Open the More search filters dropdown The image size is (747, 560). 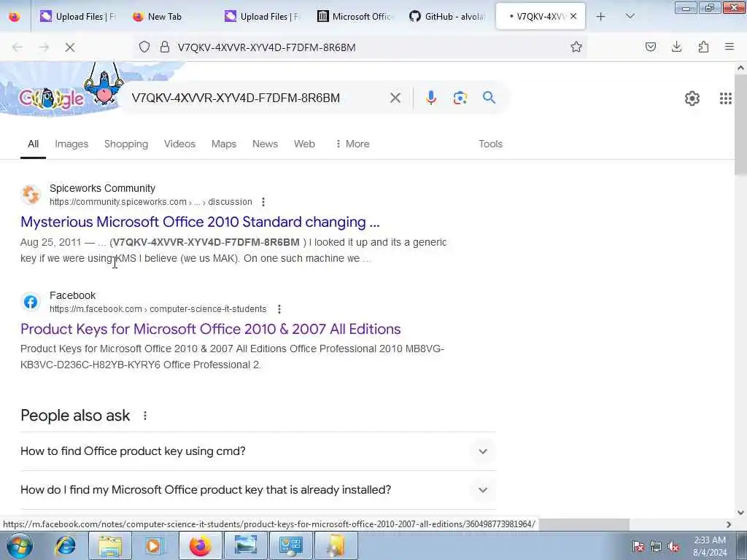click(x=352, y=144)
